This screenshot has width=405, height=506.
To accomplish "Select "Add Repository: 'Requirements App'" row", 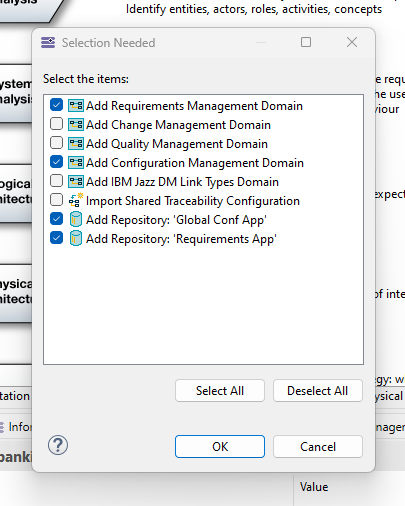I will tap(181, 239).
